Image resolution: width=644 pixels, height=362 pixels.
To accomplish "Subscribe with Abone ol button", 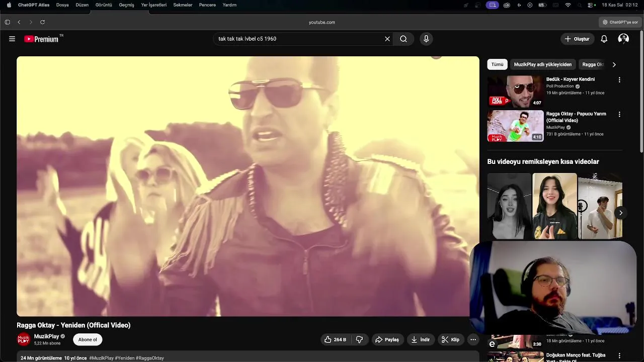I will tap(88, 339).
